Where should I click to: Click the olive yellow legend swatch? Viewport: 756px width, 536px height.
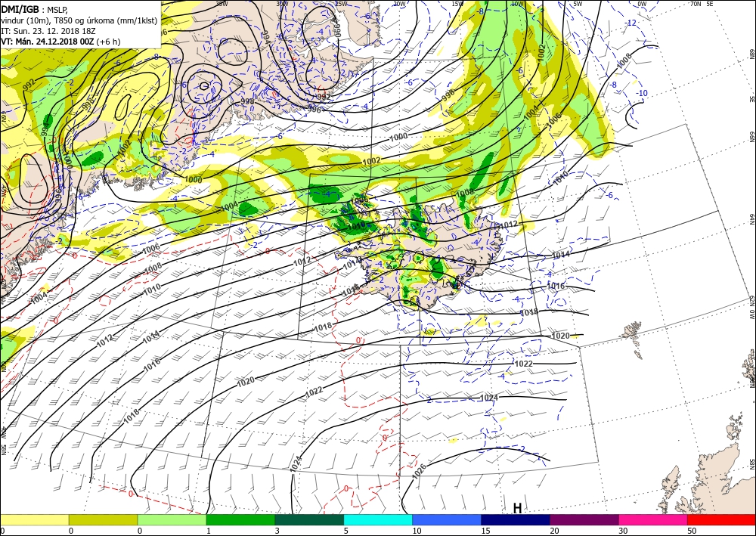[103, 519]
